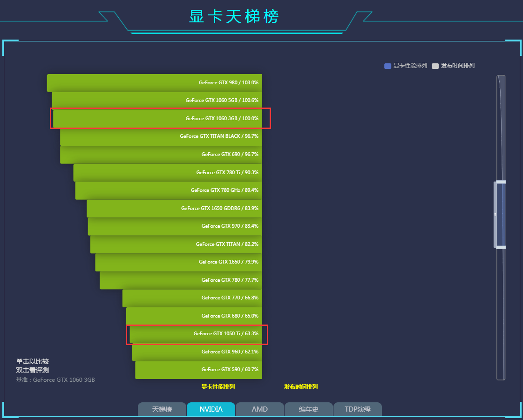523x420 pixels.
Task: Select the GeForce GTX 960 bar
Action: pos(197,352)
